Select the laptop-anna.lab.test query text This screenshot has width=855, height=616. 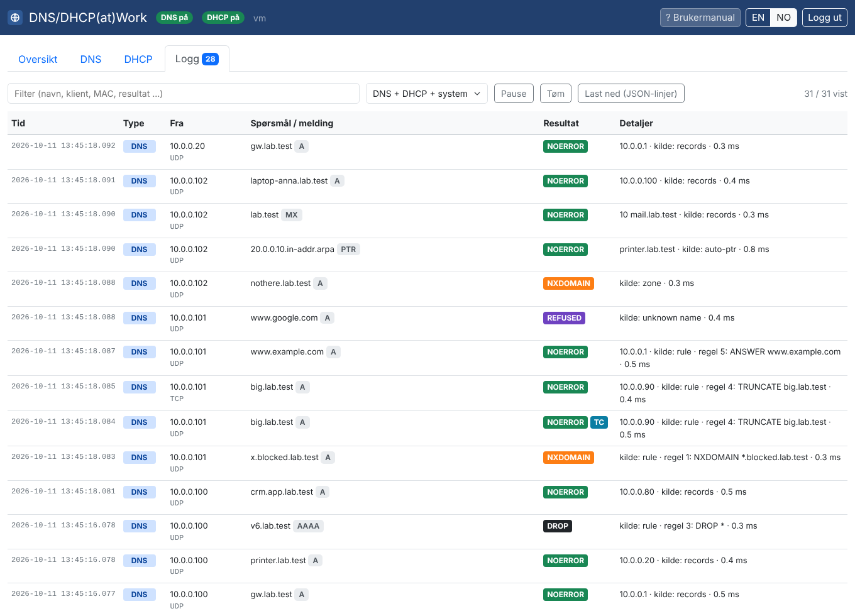[x=289, y=181]
